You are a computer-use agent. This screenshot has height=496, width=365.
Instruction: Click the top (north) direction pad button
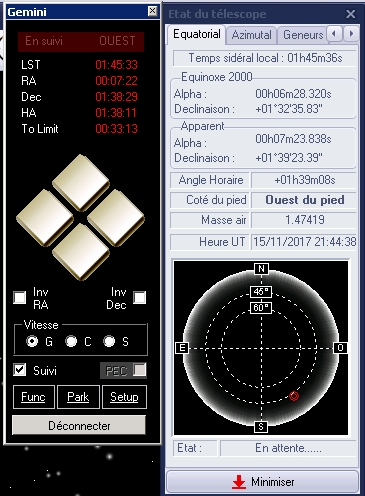click(x=81, y=182)
